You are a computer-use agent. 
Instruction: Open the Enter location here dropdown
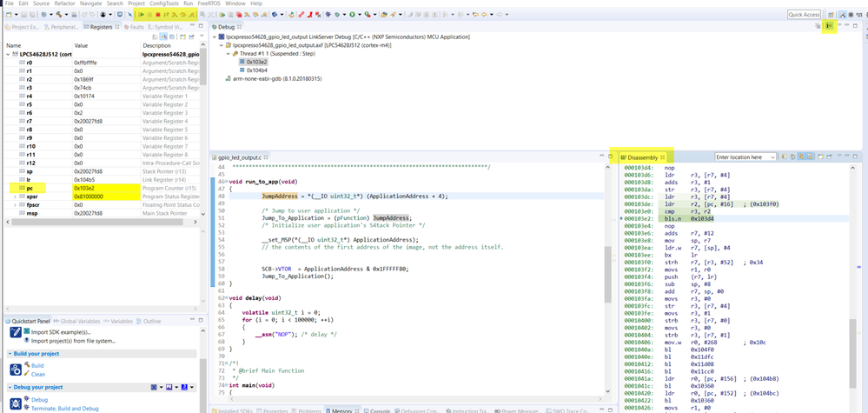[x=772, y=157]
